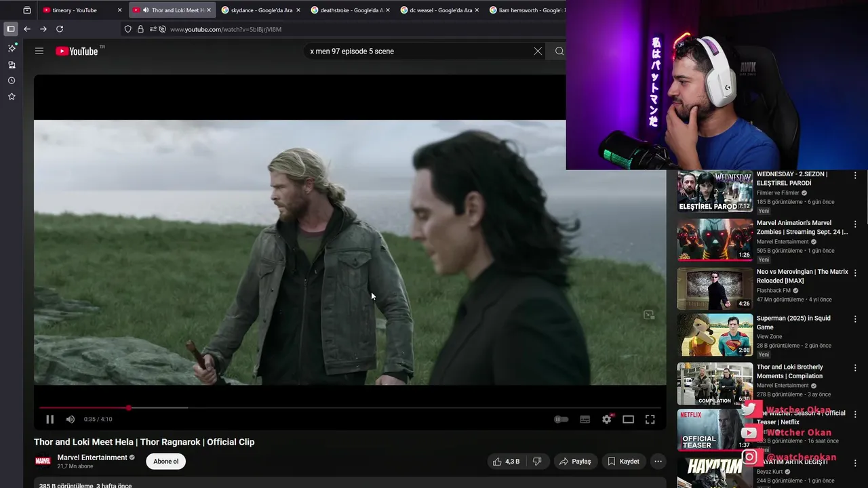
Task: Enter fullscreen mode
Action: click(x=650, y=420)
